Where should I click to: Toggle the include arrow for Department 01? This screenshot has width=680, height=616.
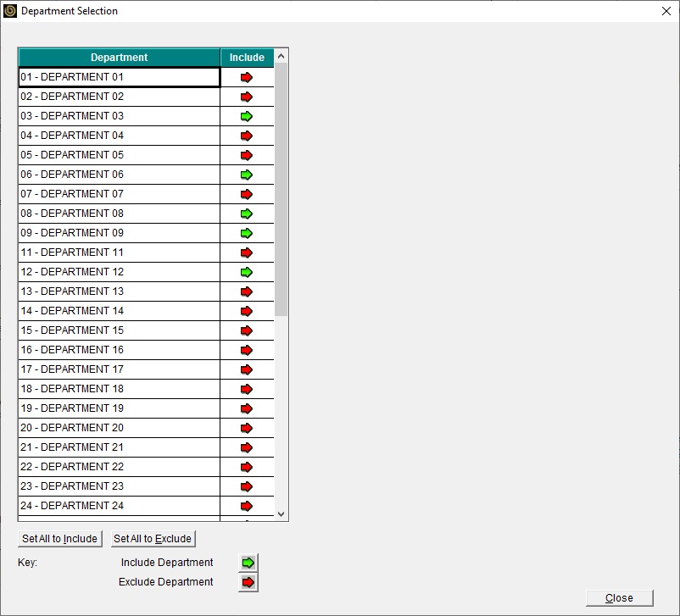click(247, 77)
